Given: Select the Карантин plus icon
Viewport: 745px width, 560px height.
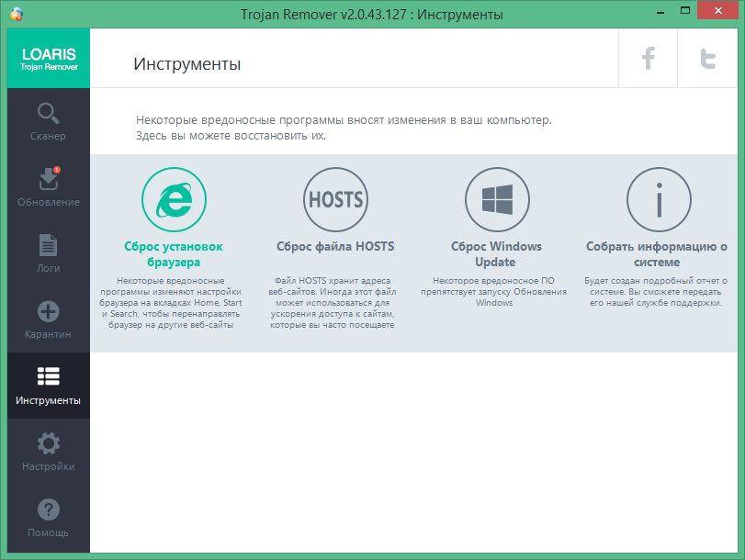Looking at the screenshot, I should [x=49, y=311].
